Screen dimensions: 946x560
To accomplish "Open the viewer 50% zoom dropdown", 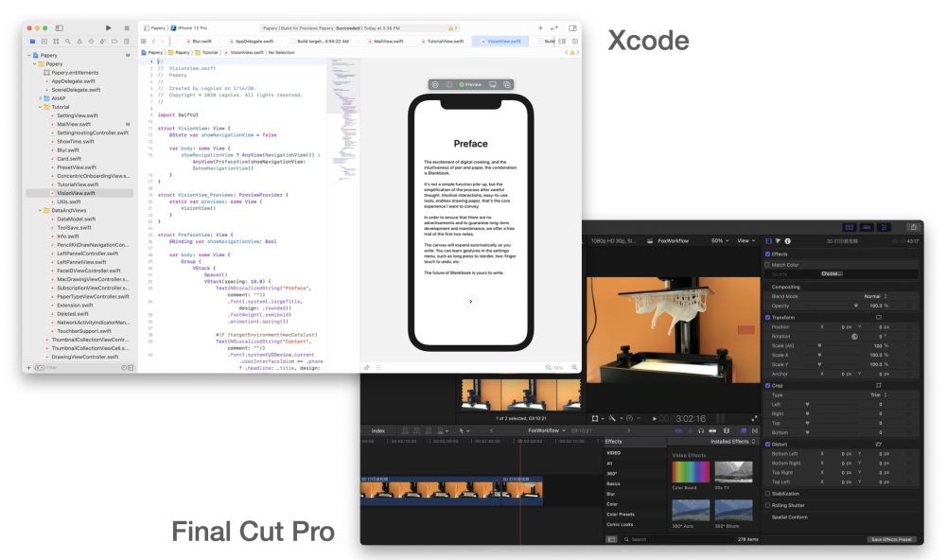I will (720, 241).
